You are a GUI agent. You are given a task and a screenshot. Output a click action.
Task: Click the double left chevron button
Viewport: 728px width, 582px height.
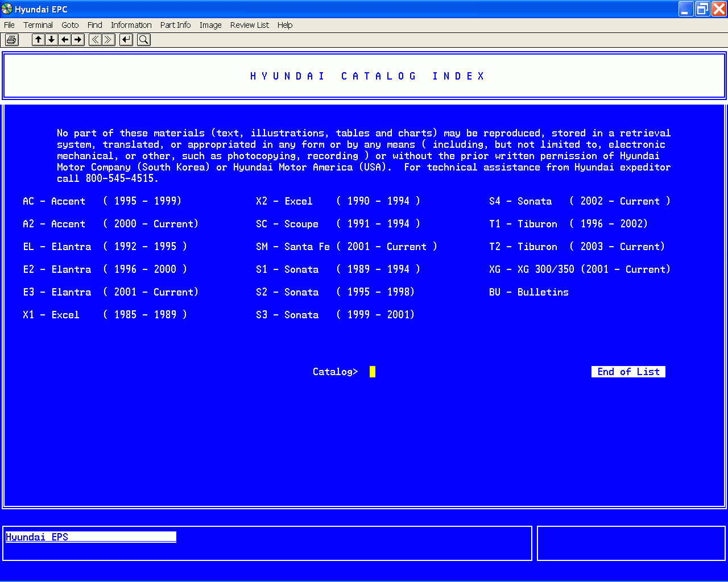pos(95,39)
